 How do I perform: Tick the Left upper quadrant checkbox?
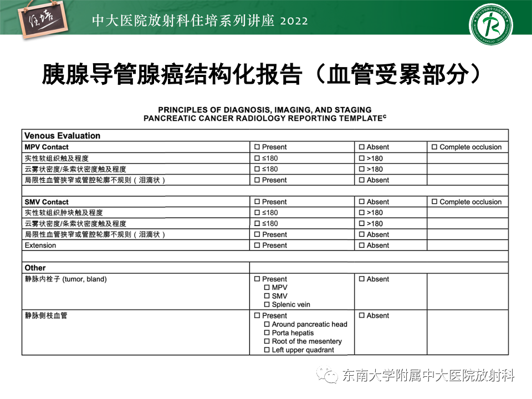pos(267,350)
